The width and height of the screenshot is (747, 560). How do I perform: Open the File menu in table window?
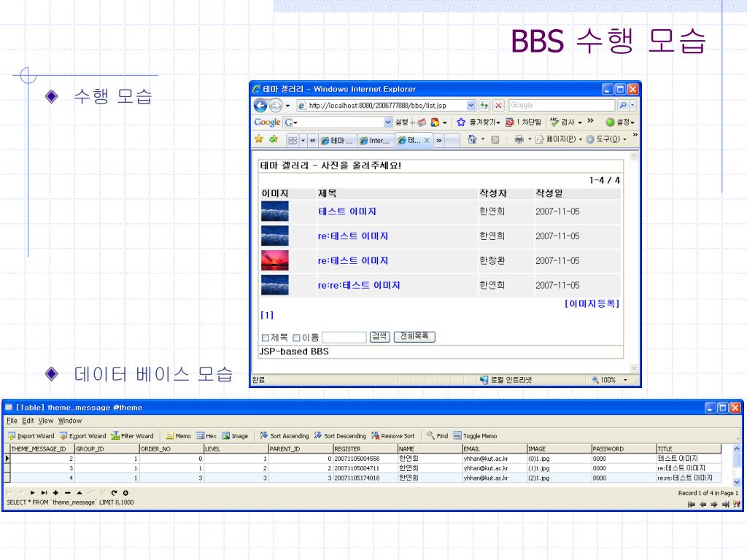tap(11, 421)
